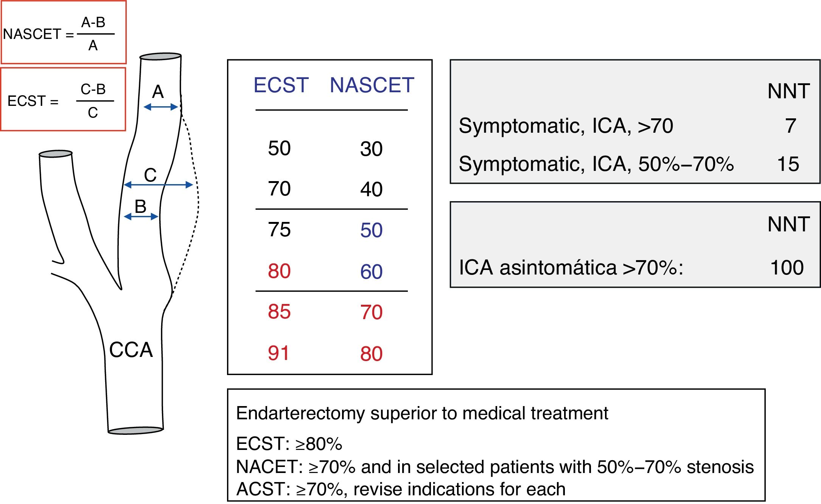Viewport: 821px width, 504px height.
Task: Click the blue double arrow under label B
Action: (141, 217)
